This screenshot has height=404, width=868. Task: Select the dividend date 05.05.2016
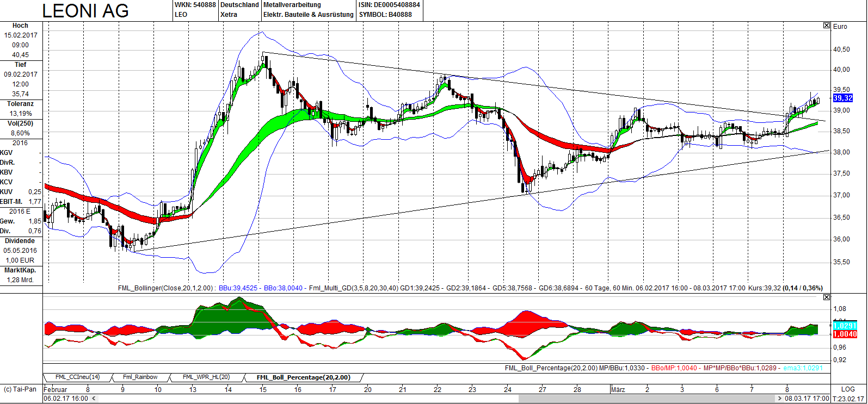pos(21,251)
